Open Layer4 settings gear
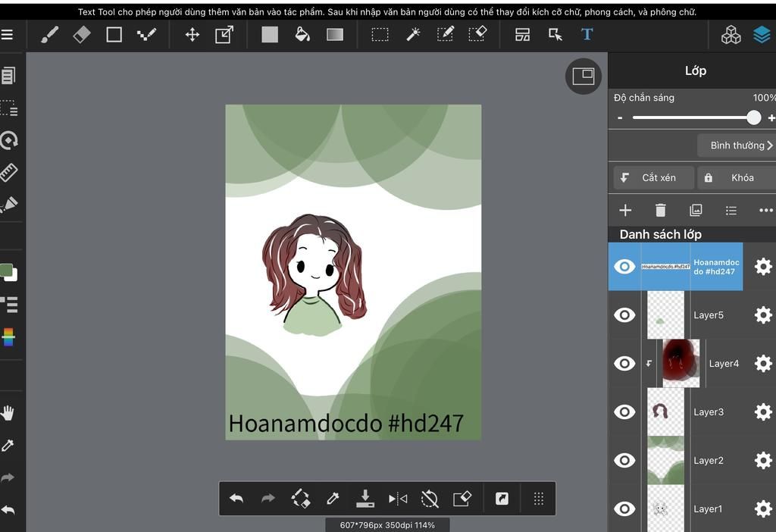 [x=763, y=363]
